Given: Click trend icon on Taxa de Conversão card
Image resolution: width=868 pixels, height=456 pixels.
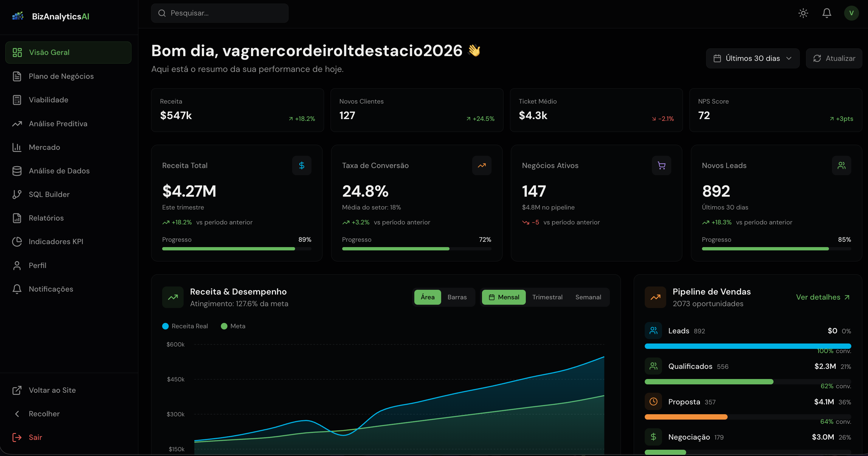Looking at the screenshot, I should (481, 165).
